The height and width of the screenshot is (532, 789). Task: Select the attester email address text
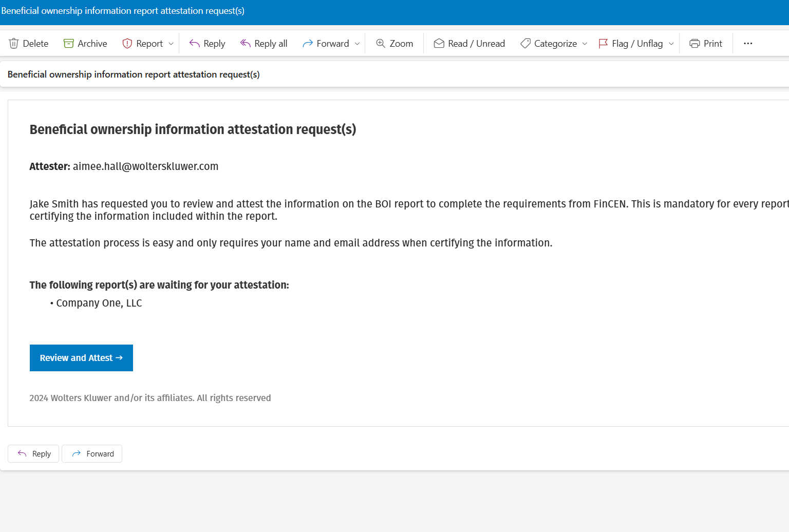(145, 166)
